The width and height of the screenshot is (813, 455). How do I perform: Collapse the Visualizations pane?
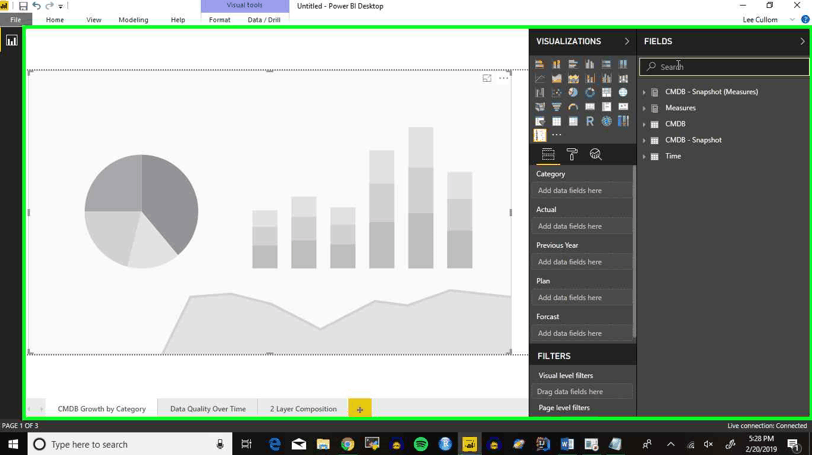click(x=627, y=41)
